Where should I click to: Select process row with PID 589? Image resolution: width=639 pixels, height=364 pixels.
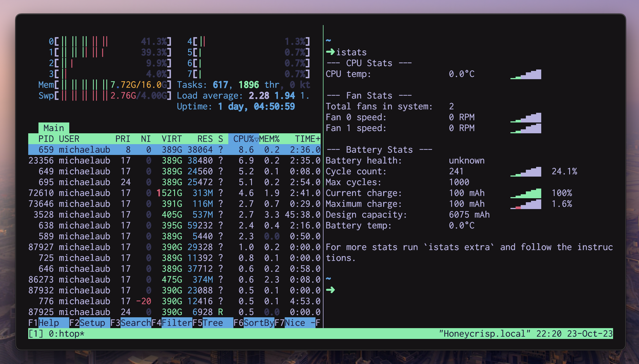point(174,236)
